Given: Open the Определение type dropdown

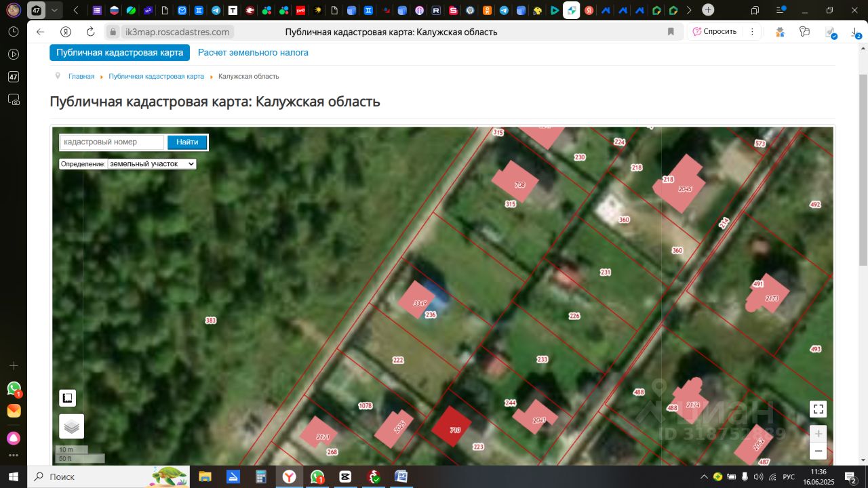Looking at the screenshot, I should click(x=152, y=164).
